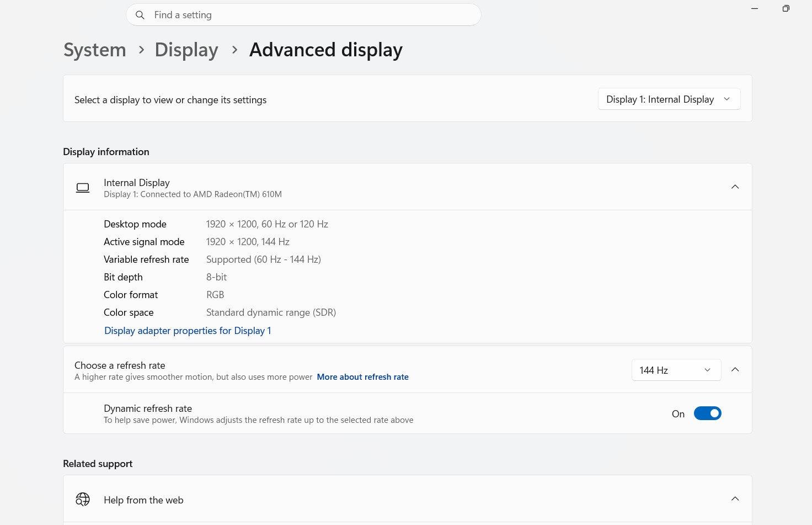
Task: Open More about refresh rate link
Action: point(362,377)
